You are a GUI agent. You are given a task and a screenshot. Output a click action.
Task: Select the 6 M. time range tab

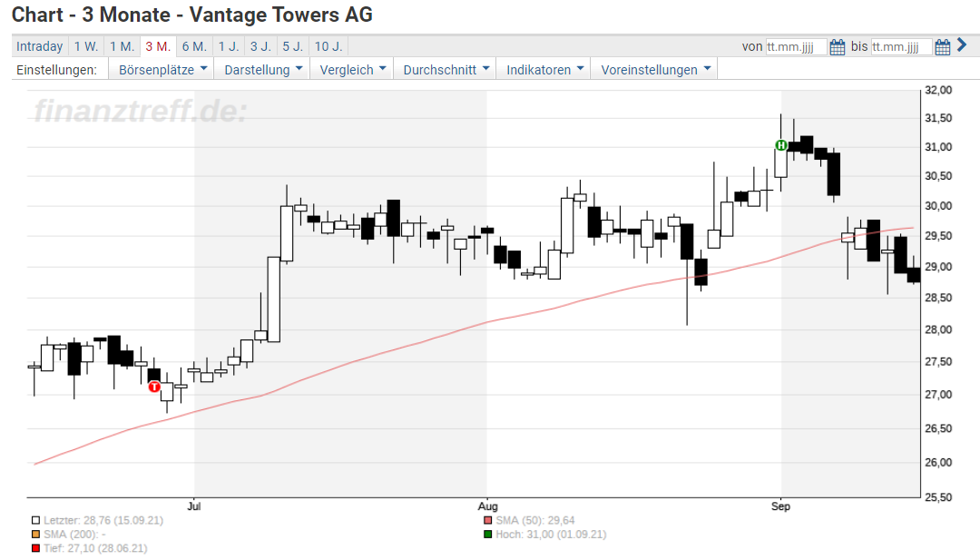194,46
